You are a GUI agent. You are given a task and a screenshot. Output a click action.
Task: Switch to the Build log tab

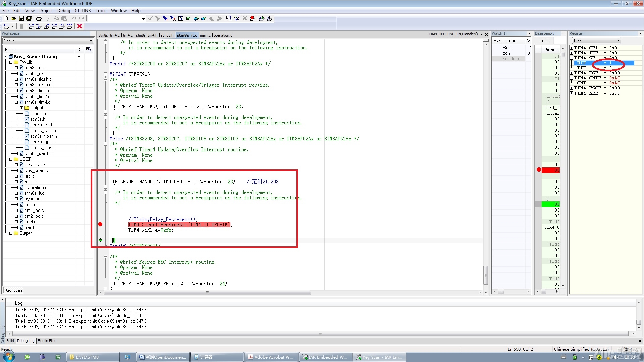(x=10, y=341)
